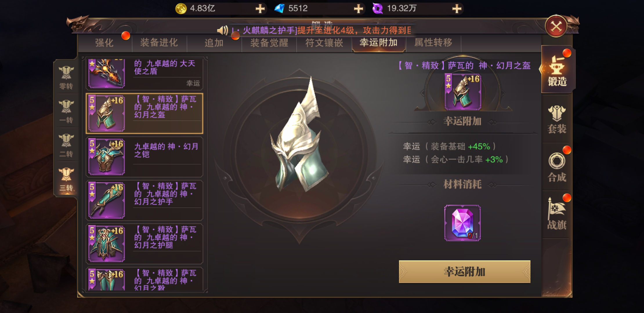
Task: Open the 套装 set sidebar icon
Action: tap(557, 119)
